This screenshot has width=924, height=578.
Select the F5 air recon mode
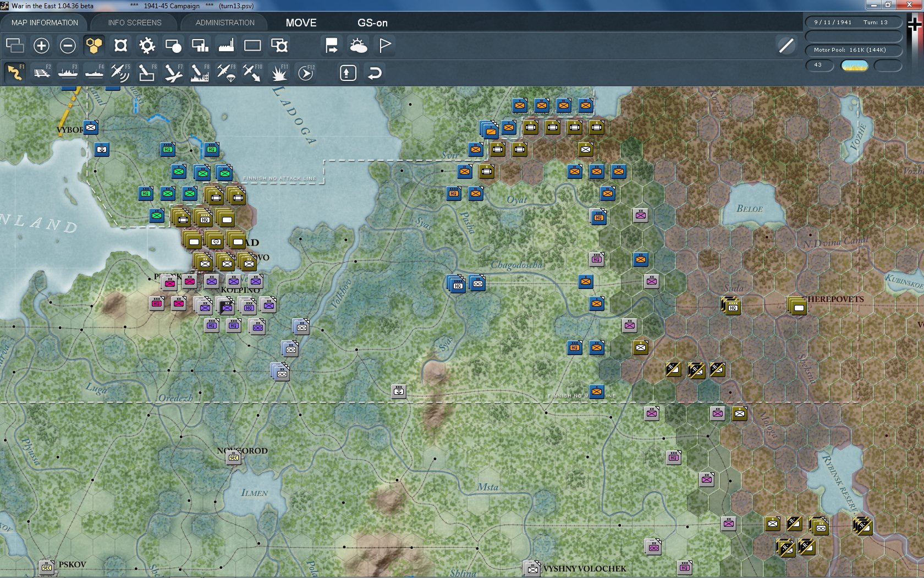[x=120, y=73]
